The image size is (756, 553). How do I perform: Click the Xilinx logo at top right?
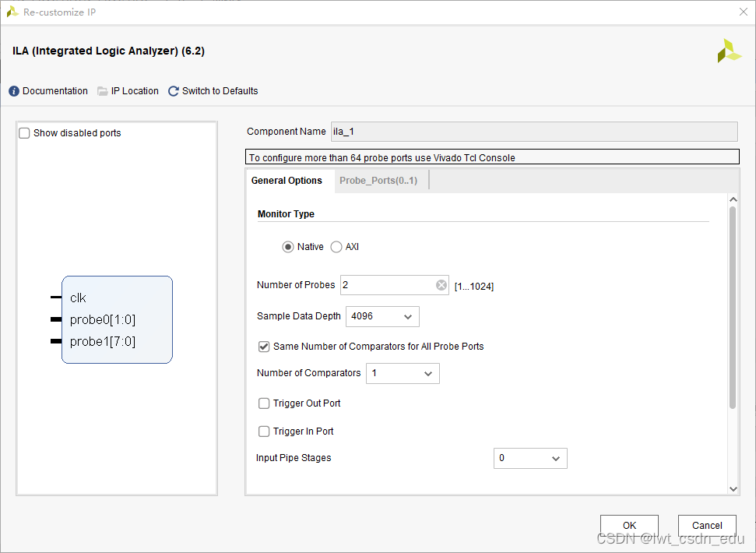729,51
